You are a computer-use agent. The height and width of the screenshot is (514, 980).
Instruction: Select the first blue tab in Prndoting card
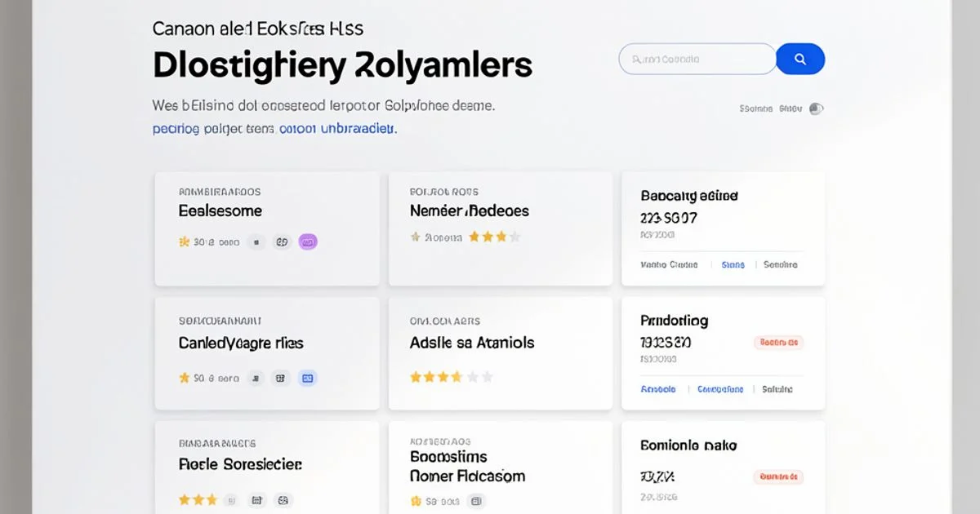click(658, 389)
